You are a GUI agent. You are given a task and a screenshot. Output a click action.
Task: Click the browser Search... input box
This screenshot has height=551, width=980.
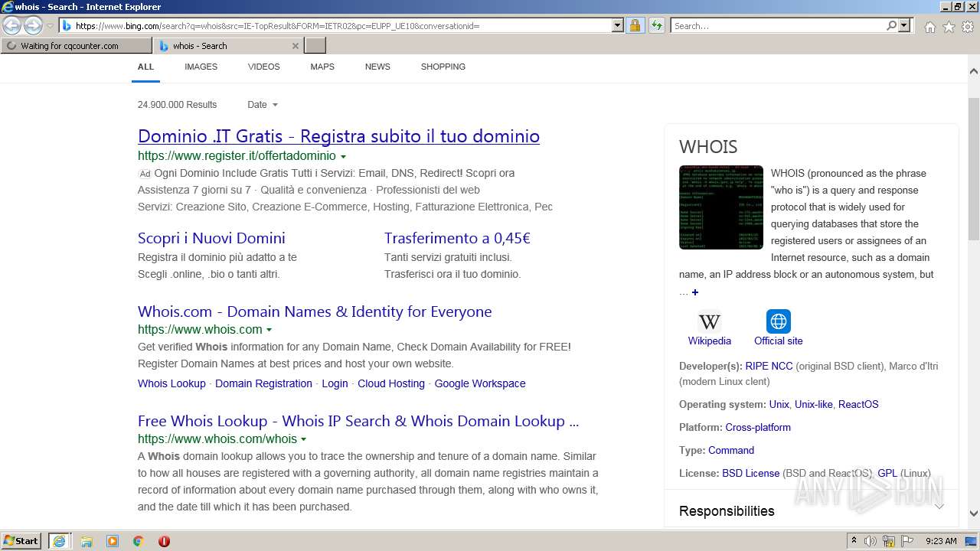coord(778,25)
